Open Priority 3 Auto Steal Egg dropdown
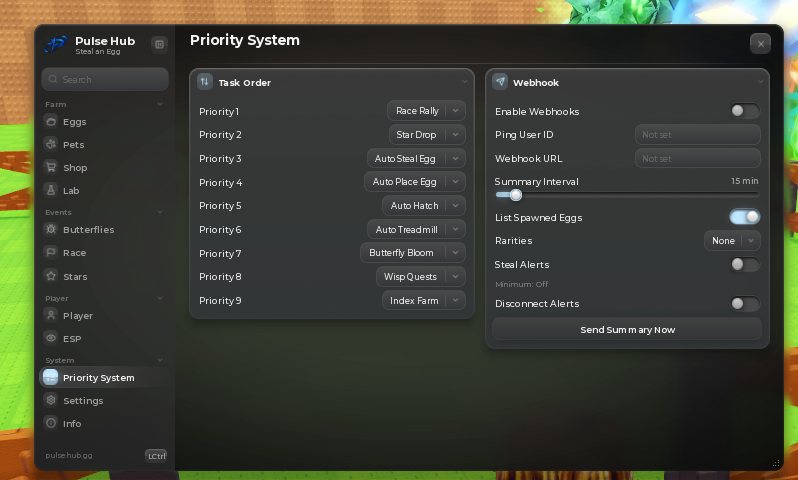 416,158
